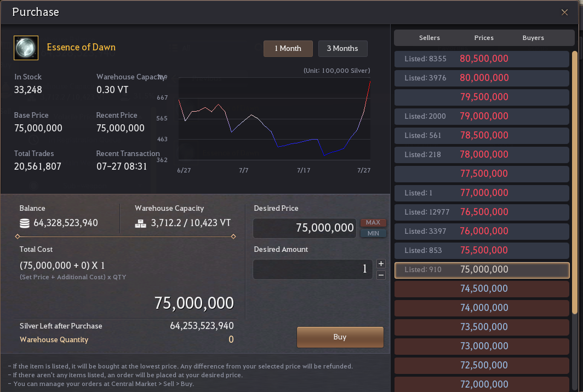Viewport: 583px width, 392px height.
Task: Select the 80,500,000 price row
Action: [482, 59]
